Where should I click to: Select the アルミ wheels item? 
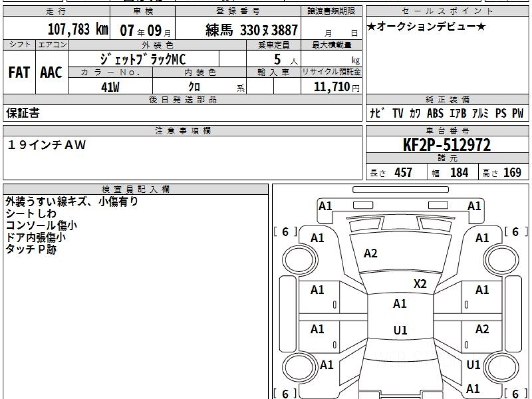tap(480, 113)
